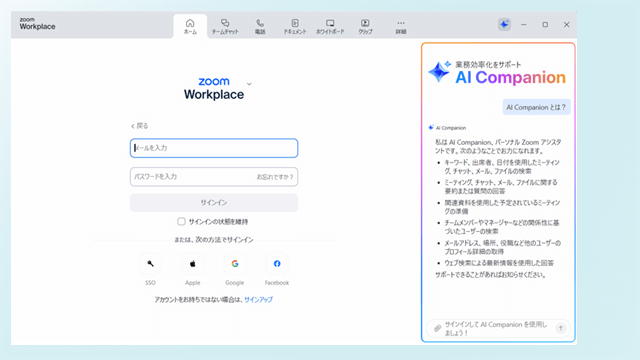Minimize the Zoom Workplace window
The height and width of the screenshot is (360, 640).
point(524,25)
